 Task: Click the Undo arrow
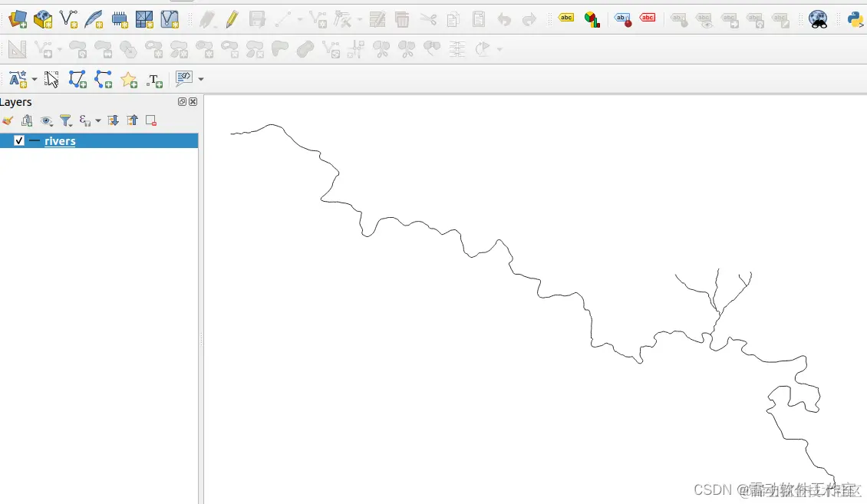504,20
